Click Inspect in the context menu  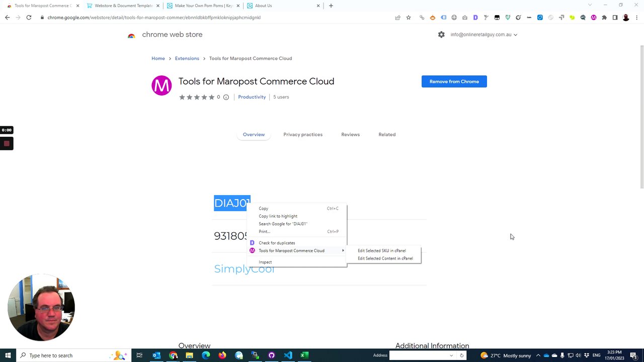tap(297, 262)
